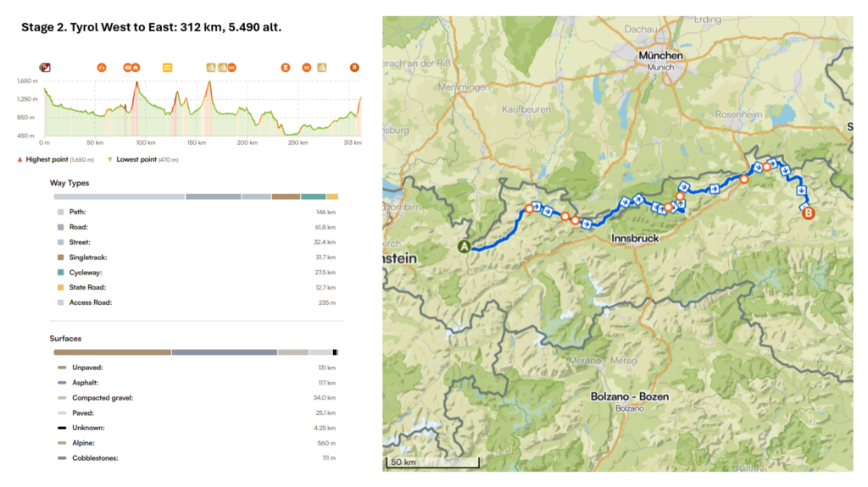Image resolution: width=868 pixels, height=487 pixels.
Task: Click the Way Types heading
Action: pos(70,183)
